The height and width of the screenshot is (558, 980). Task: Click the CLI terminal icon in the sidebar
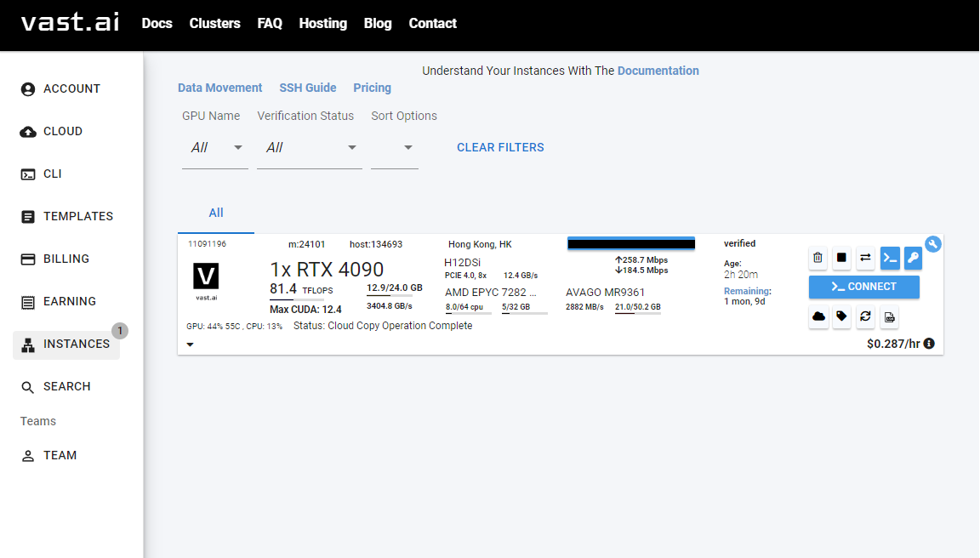pos(28,174)
